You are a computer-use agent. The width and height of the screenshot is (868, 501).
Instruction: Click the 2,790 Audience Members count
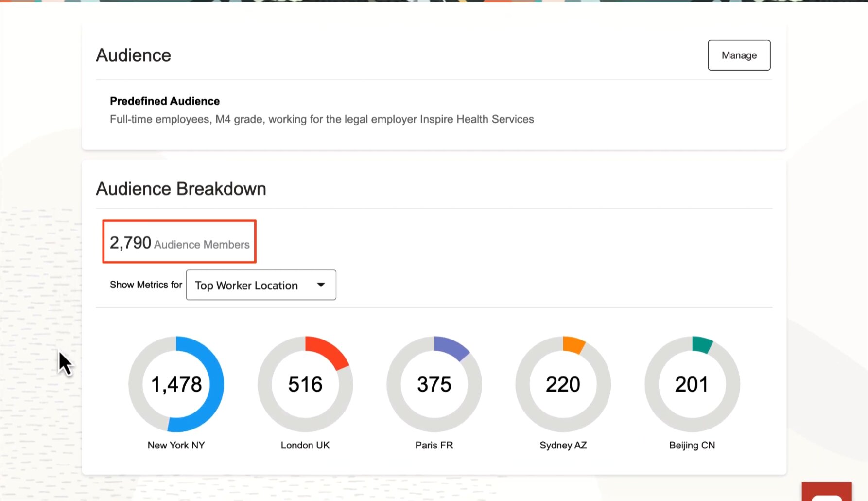click(x=179, y=242)
